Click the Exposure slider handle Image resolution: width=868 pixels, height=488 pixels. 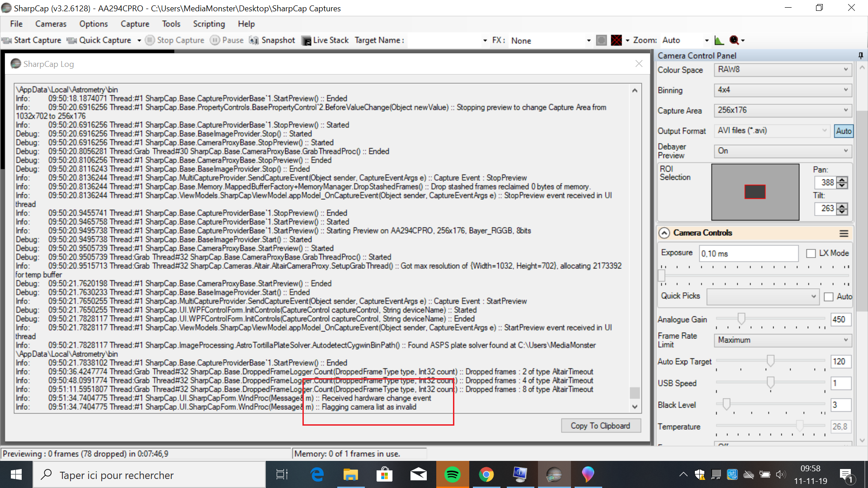(x=662, y=275)
